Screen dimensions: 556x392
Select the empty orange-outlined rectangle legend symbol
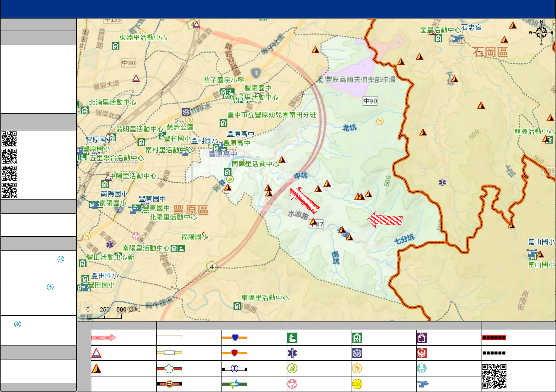169,337
